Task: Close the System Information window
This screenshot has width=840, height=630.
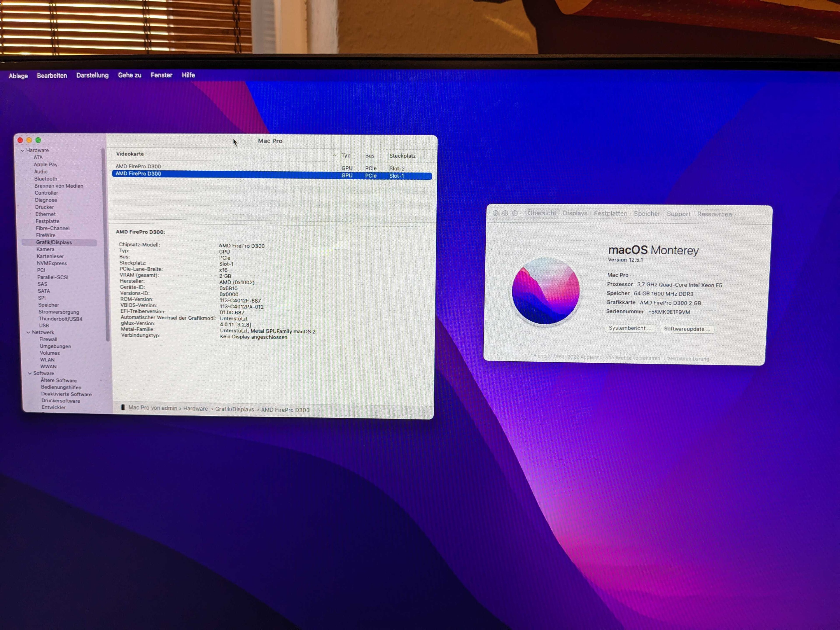Action: pyautogui.click(x=20, y=140)
